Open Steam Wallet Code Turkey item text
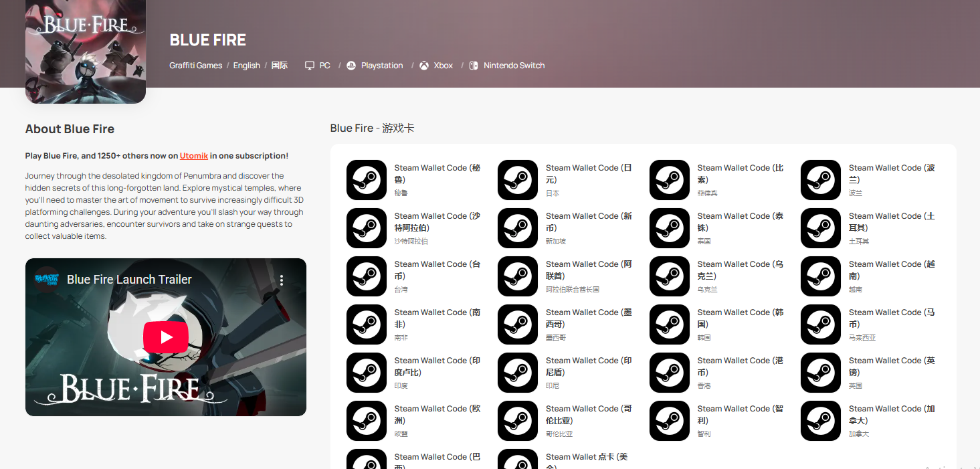This screenshot has height=469, width=980. [x=891, y=221]
